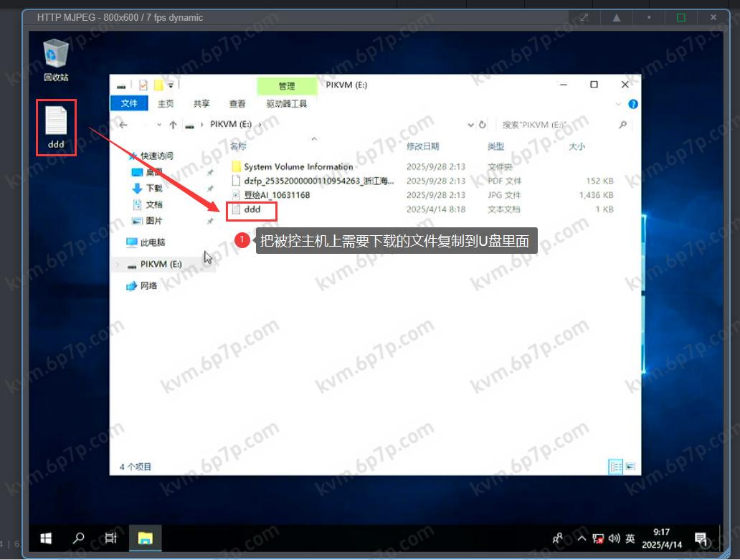
Task: Switch to large icons view toggle
Action: click(x=630, y=467)
